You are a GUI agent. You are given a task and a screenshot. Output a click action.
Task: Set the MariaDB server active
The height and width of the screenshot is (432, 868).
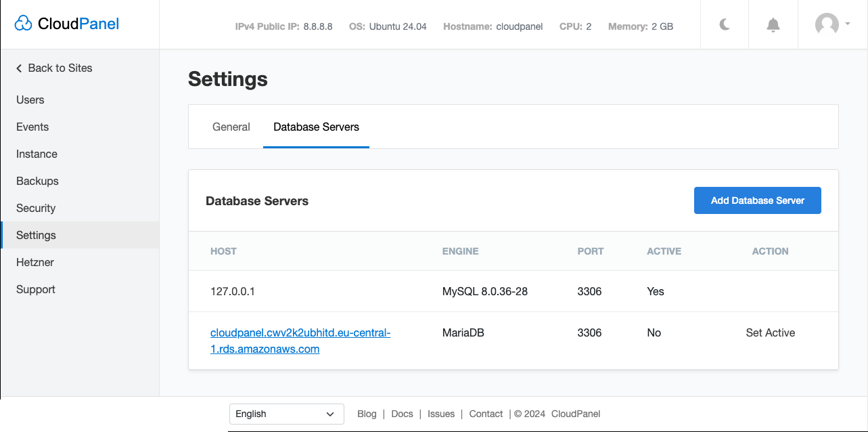click(x=771, y=332)
